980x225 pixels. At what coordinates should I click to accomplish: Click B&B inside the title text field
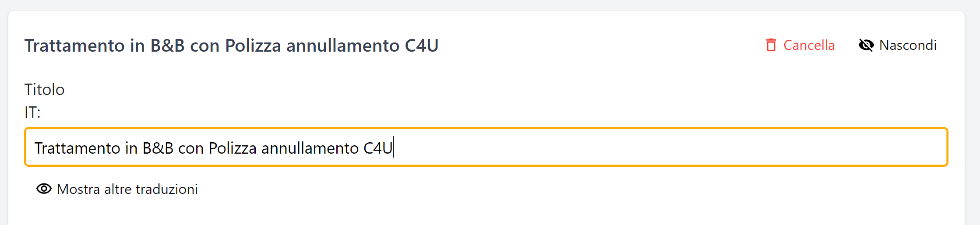click(158, 148)
